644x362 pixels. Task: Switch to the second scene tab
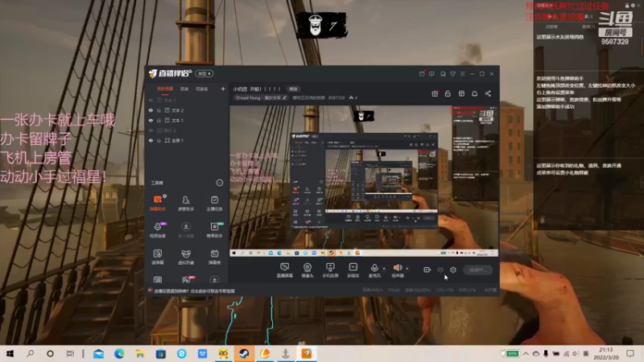184,88
